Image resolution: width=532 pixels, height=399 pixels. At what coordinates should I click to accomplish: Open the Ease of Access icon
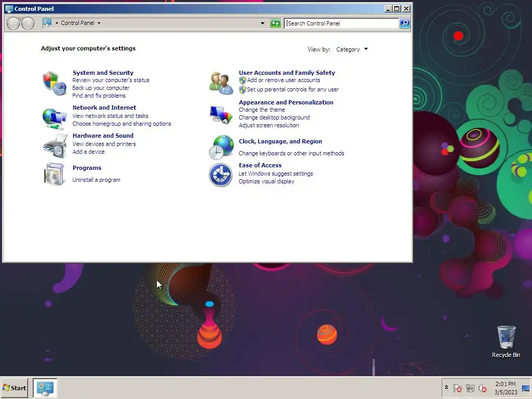point(220,175)
